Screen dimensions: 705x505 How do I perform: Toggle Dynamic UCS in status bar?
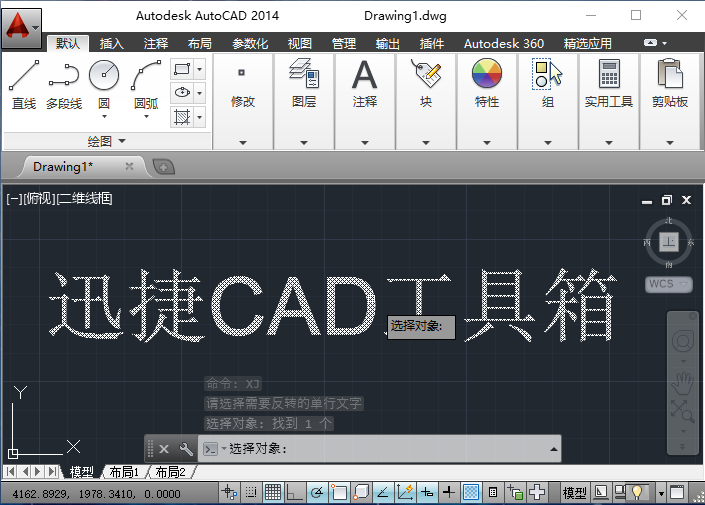[x=405, y=493]
